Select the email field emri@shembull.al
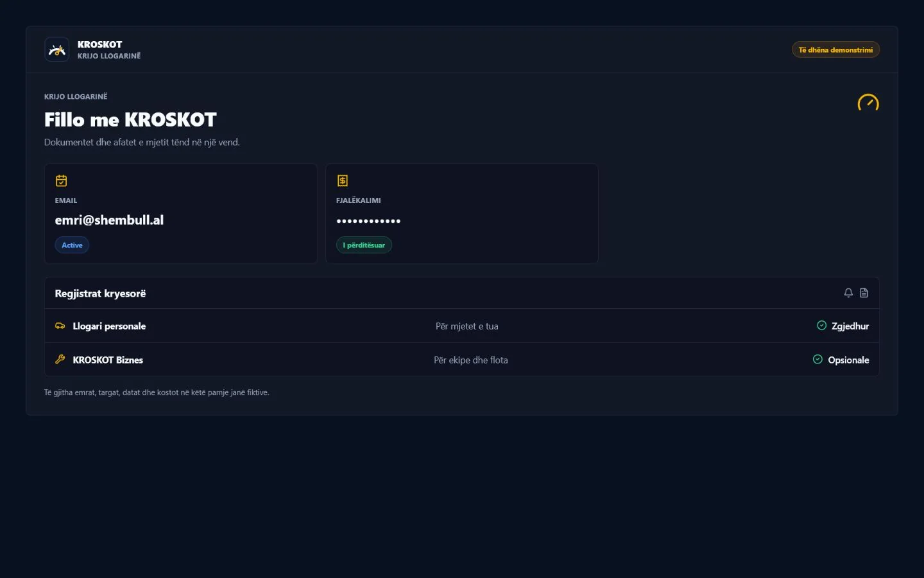 pos(109,220)
